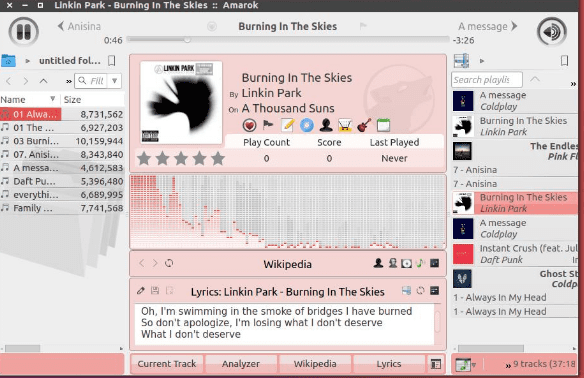Show Wikipedia track page icon
Viewport: 584px width, 378px height.
click(420, 263)
